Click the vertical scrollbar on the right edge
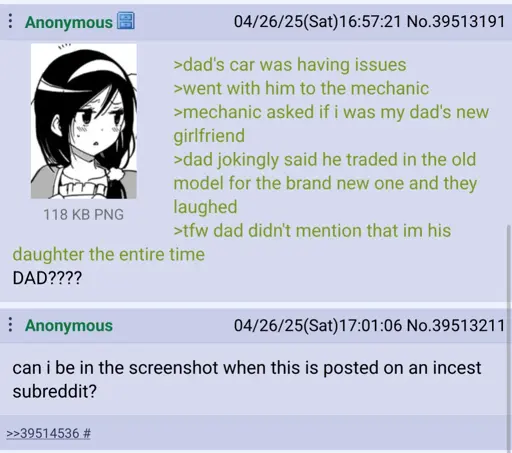Screen dimensions: 512x453 click(x=508, y=337)
